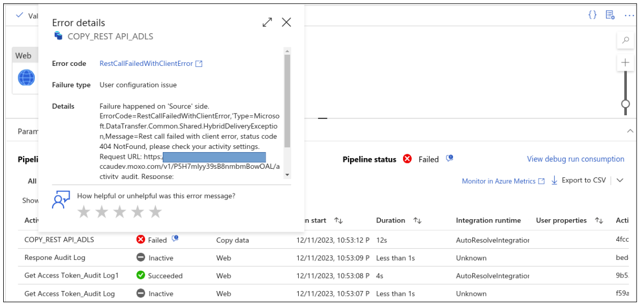
Task: Close the Error details dialog
Action: 286,22
